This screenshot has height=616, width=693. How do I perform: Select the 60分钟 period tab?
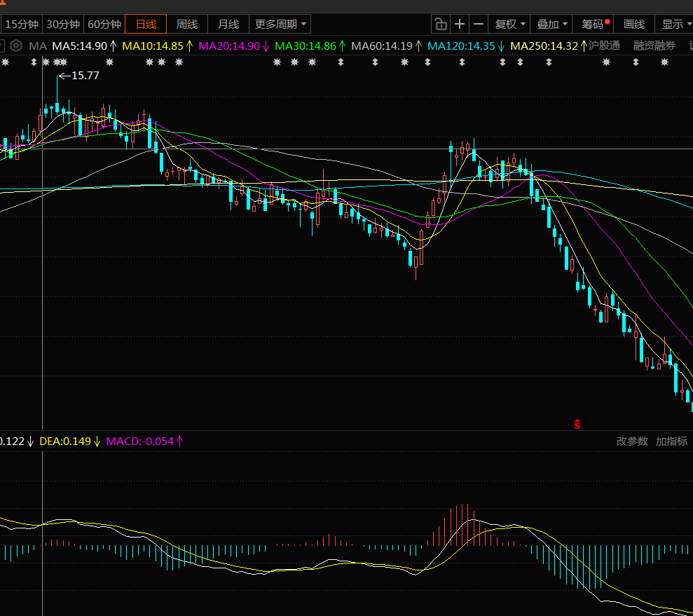pos(104,25)
